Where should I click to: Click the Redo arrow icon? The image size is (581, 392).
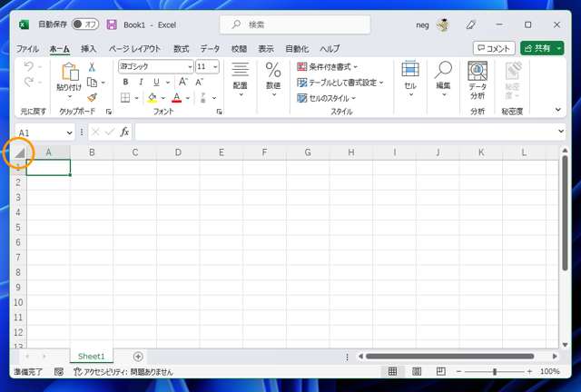click(x=28, y=82)
